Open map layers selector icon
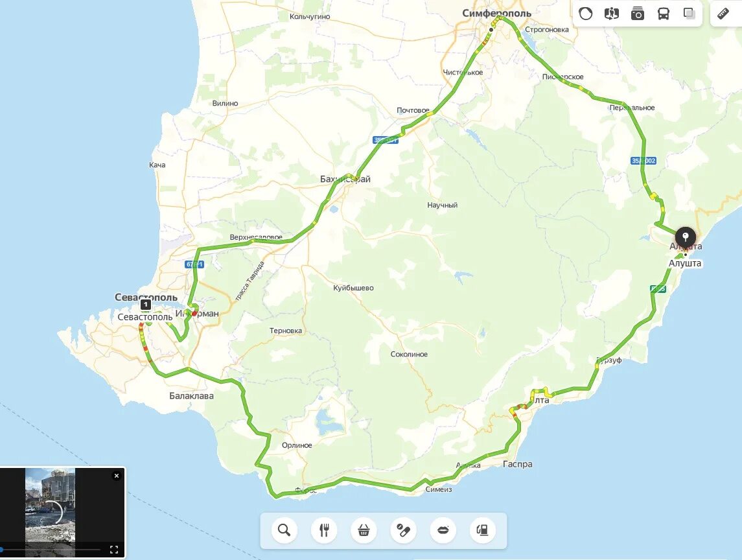742x560 pixels. click(690, 13)
